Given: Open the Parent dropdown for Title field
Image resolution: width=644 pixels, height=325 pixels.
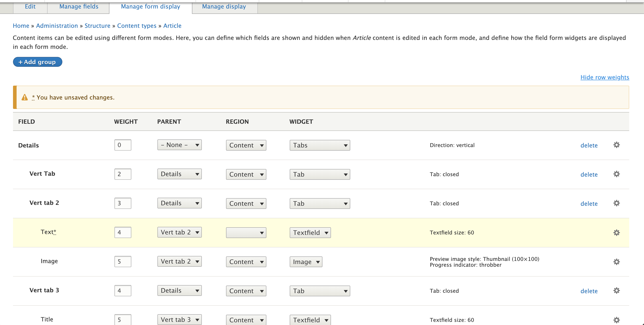Looking at the screenshot, I should pyautogui.click(x=179, y=319).
